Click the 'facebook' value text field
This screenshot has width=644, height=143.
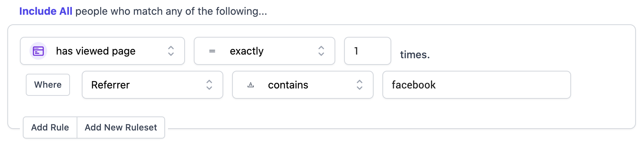tap(477, 85)
